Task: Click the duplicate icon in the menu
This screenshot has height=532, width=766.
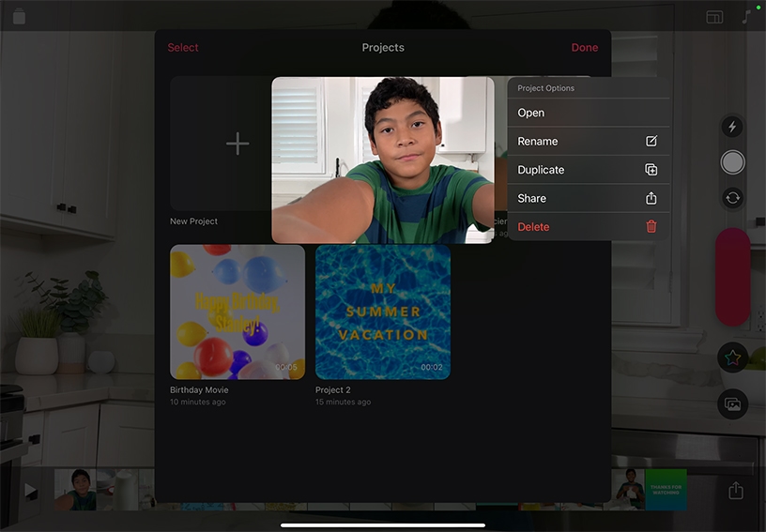Action: (651, 170)
